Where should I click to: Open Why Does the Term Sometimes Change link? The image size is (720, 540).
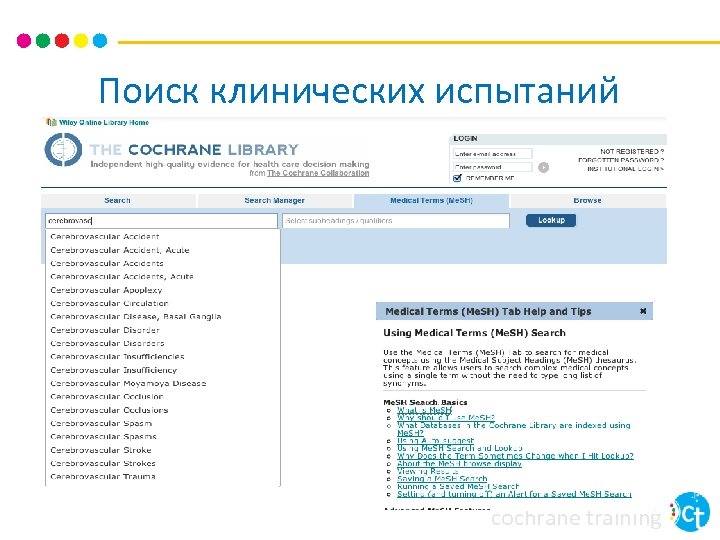[515, 456]
